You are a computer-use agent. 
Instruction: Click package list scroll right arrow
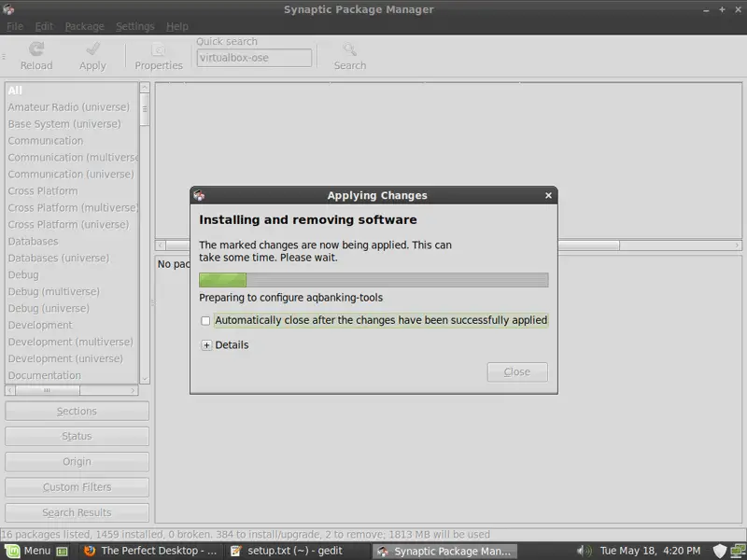(737, 245)
